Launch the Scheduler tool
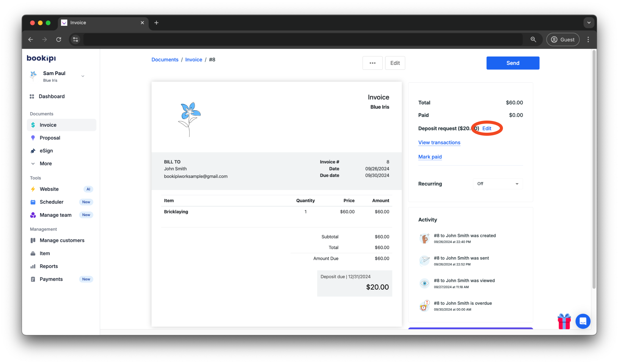Viewport: 619px width, 364px height. [x=51, y=202]
